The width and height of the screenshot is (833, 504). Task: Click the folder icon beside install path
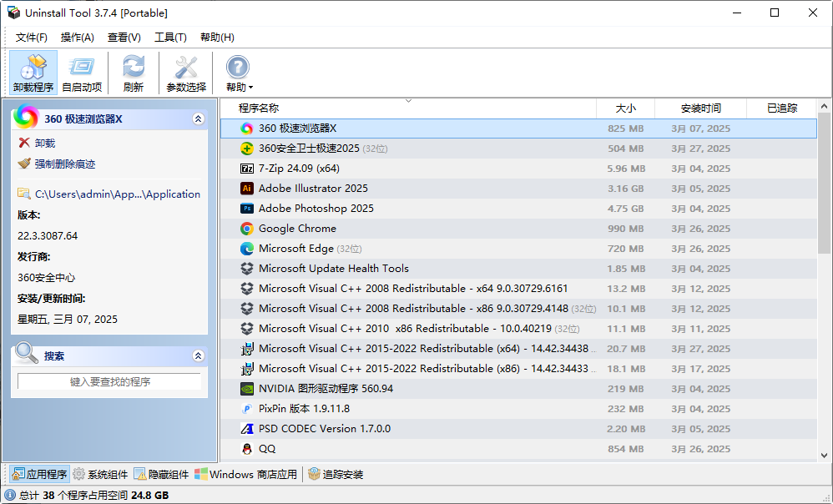(x=24, y=194)
